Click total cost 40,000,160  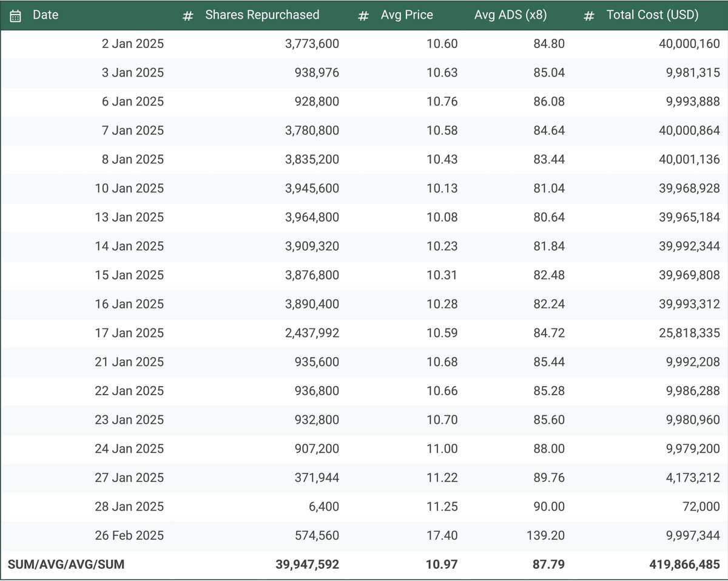click(690, 44)
